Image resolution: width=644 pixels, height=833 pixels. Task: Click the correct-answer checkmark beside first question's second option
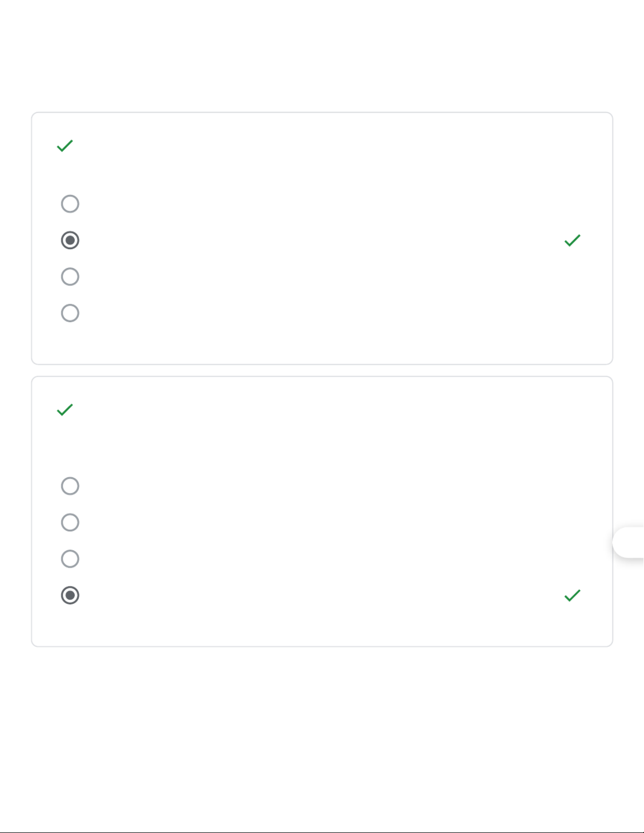click(x=572, y=240)
